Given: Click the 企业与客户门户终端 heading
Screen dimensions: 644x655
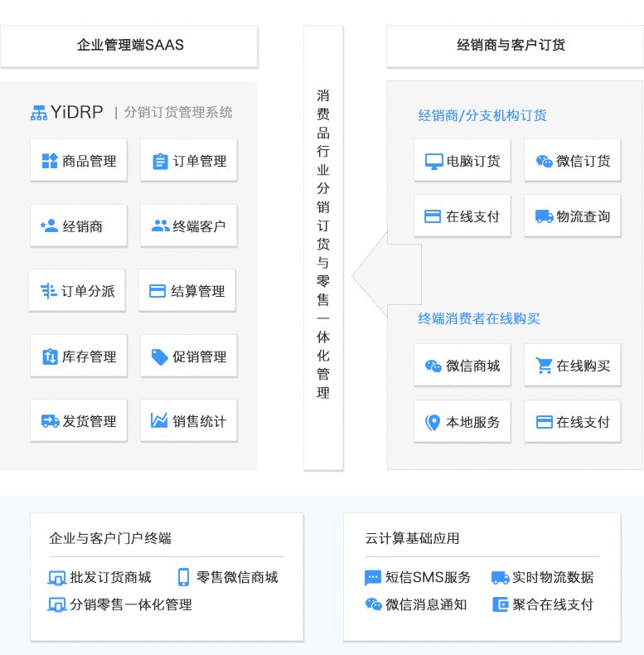Looking at the screenshot, I should pyautogui.click(x=110, y=538).
